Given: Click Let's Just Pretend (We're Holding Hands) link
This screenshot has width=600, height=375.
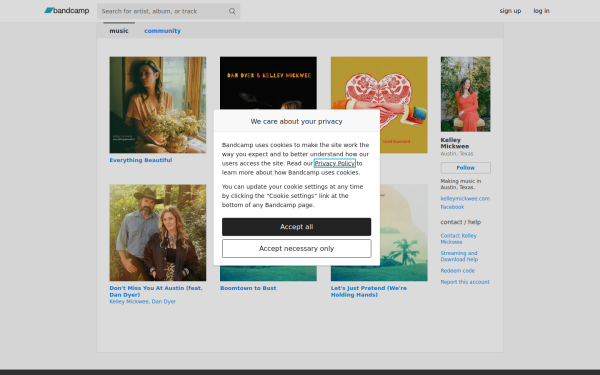Looking at the screenshot, I should (369, 291).
